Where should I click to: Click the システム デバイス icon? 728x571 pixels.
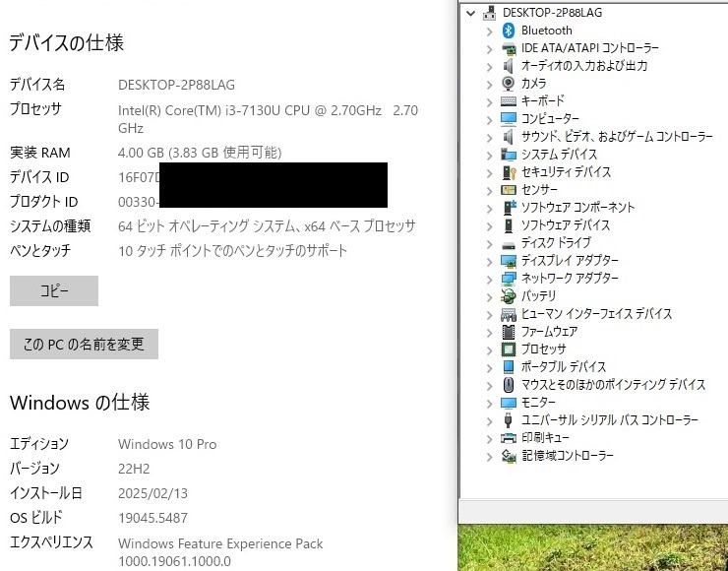tap(509, 155)
